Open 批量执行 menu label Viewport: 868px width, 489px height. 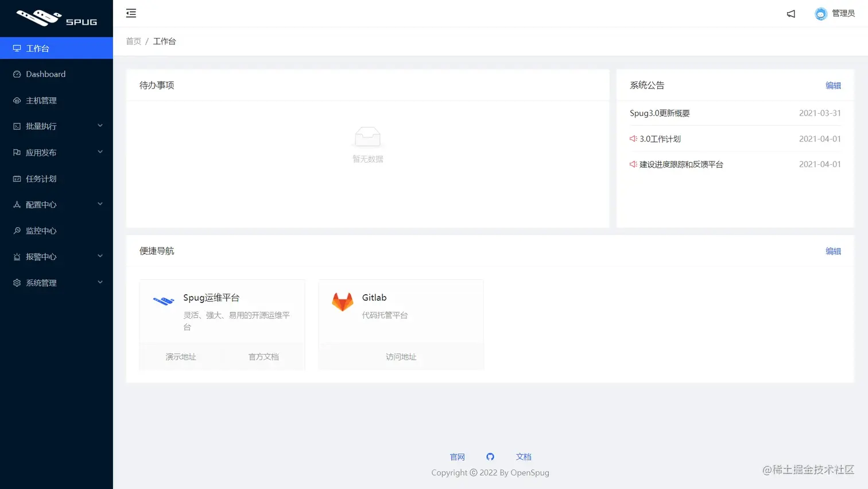(41, 126)
